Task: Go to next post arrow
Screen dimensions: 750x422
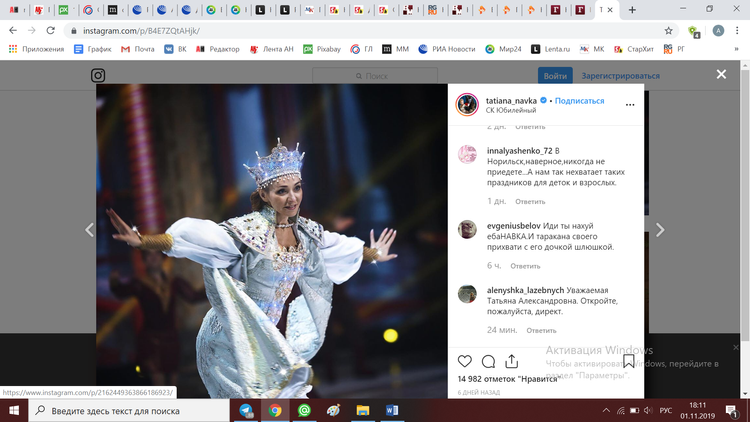Action: [x=660, y=230]
